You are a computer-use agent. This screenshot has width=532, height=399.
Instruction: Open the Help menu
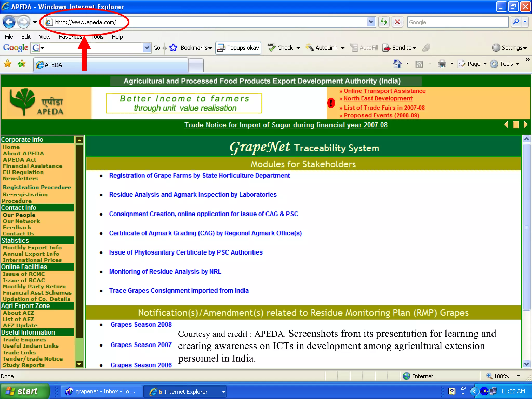pos(117,37)
